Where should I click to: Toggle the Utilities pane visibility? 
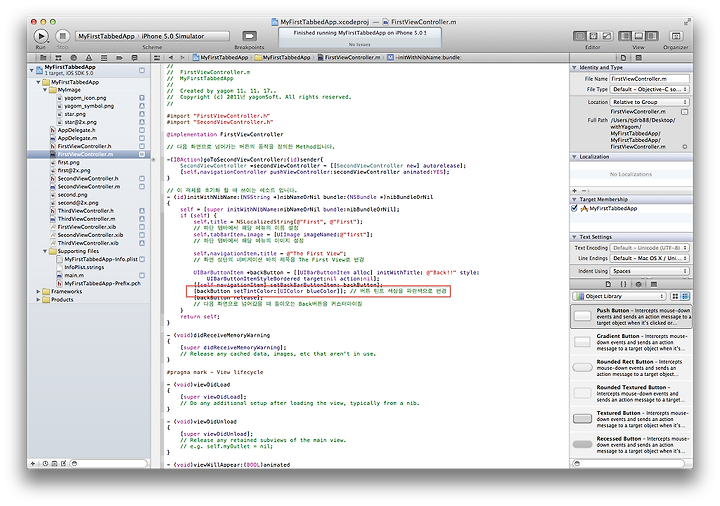(652, 36)
